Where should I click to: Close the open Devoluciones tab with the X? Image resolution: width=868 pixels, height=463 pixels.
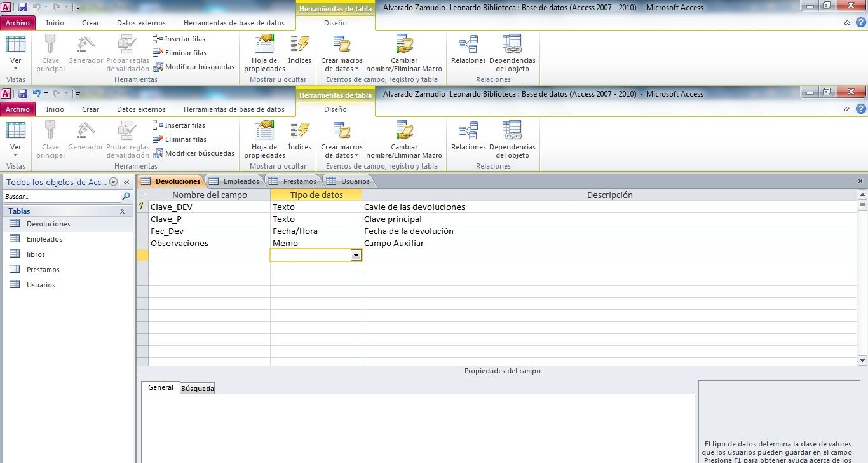860,181
